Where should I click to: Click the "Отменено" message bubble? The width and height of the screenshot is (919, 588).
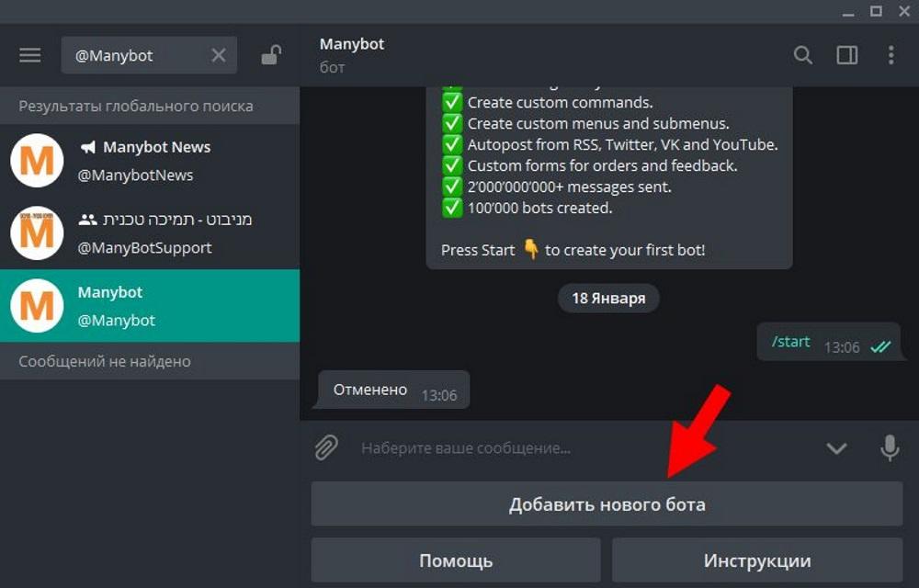[391, 390]
